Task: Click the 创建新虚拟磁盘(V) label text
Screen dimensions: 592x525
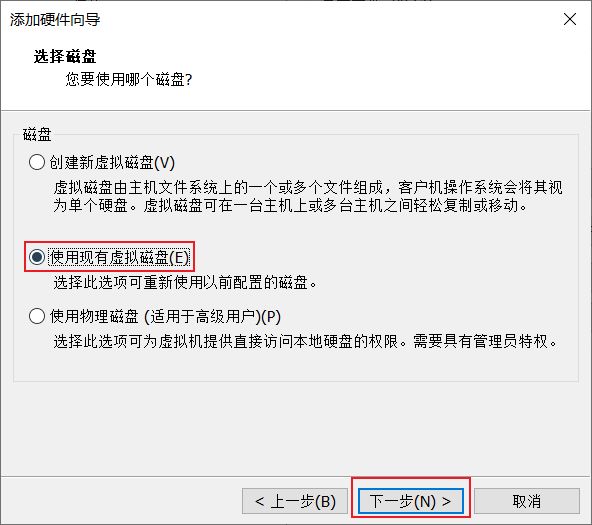Action: pos(112,162)
